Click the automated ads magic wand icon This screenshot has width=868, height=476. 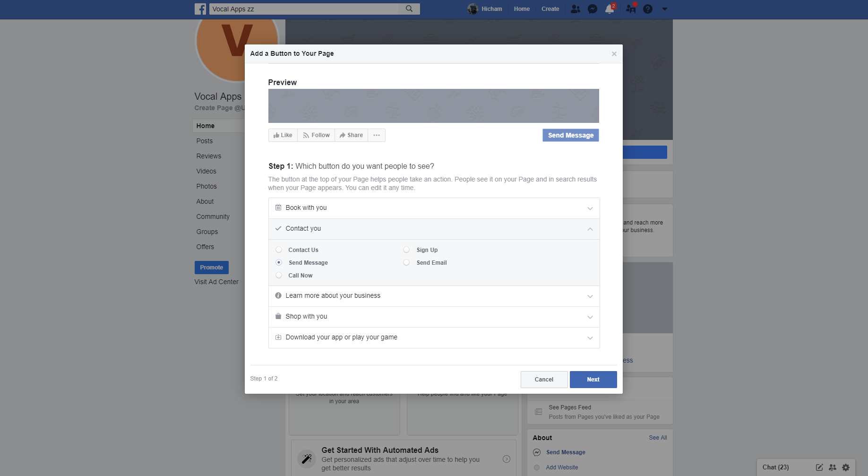tap(307, 459)
